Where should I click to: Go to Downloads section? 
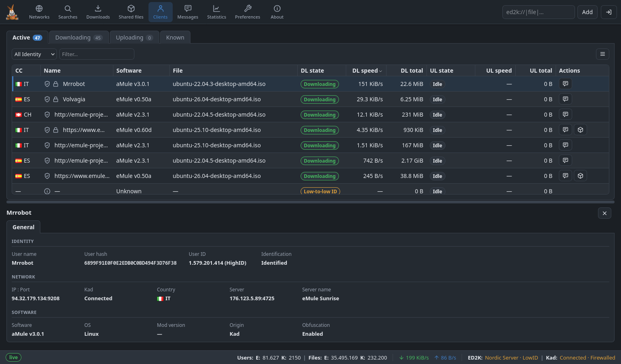pos(98,12)
